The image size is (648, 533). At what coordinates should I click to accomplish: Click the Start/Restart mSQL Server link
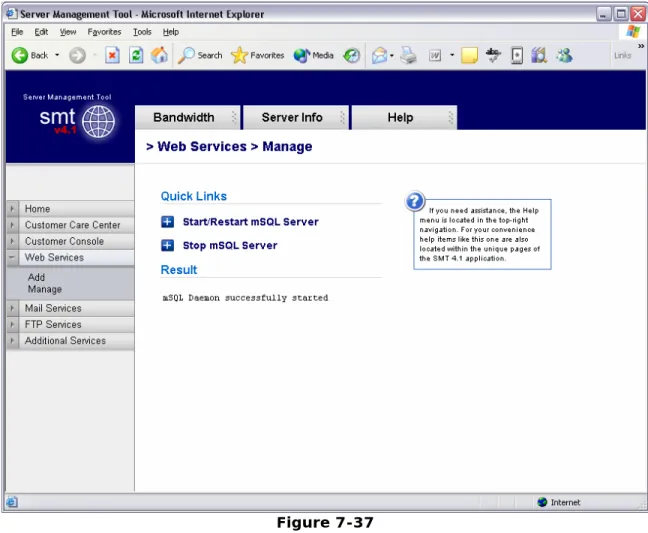(250, 222)
